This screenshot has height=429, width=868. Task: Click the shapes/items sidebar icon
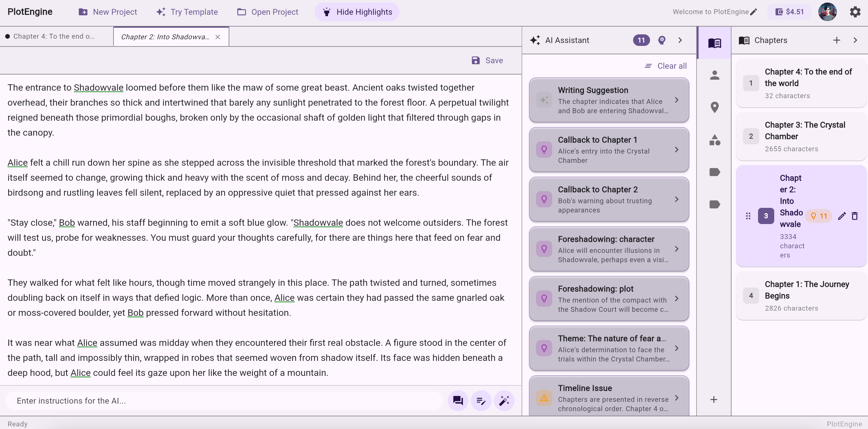(x=714, y=140)
